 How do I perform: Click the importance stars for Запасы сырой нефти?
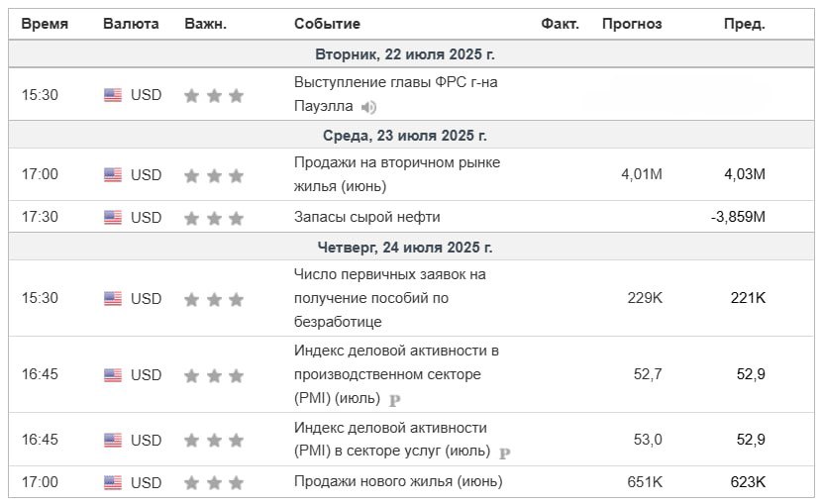pos(214,218)
